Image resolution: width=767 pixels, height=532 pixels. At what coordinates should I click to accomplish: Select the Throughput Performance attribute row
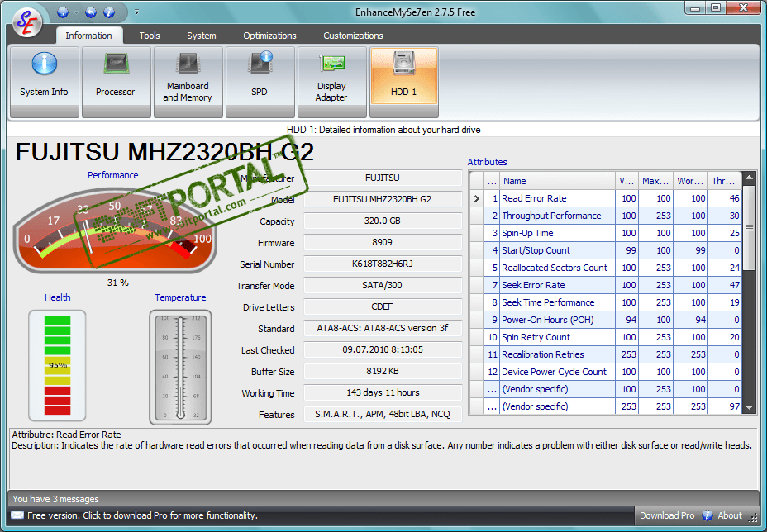(x=606, y=216)
